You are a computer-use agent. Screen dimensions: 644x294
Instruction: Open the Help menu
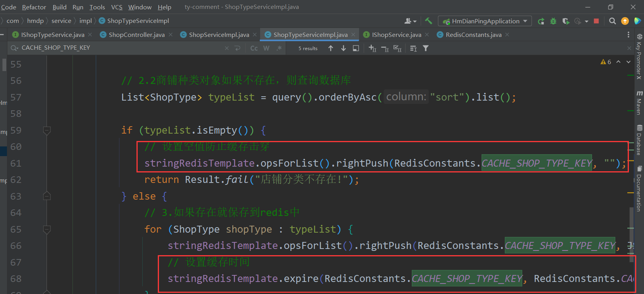164,7
